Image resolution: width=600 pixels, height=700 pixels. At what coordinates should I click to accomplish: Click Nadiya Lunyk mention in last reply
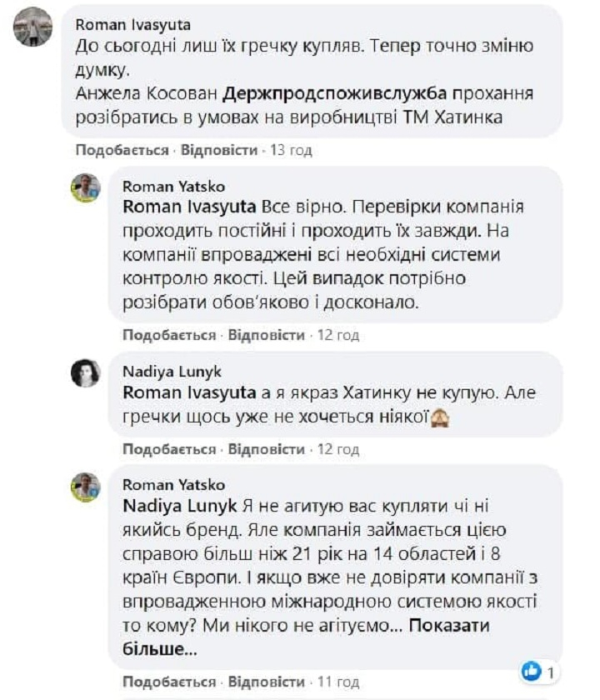tap(180, 506)
